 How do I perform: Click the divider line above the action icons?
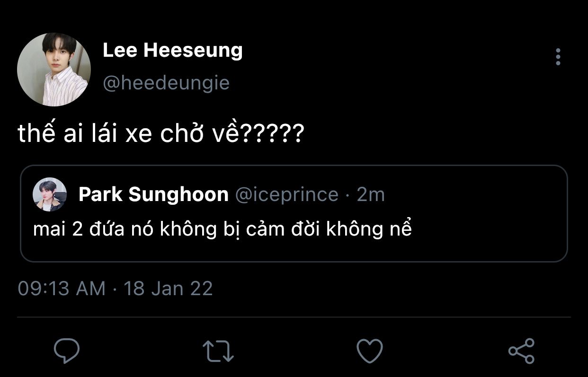(x=294, y=317)
